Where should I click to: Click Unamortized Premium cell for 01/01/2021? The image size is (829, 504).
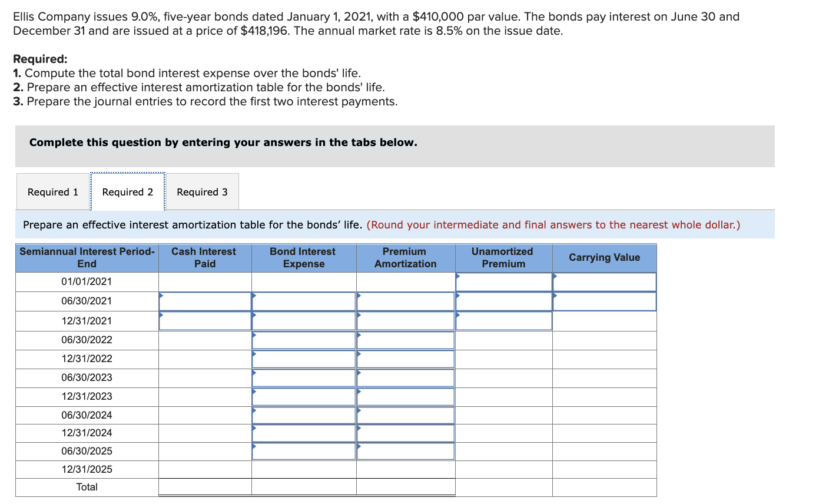[504, 282]
